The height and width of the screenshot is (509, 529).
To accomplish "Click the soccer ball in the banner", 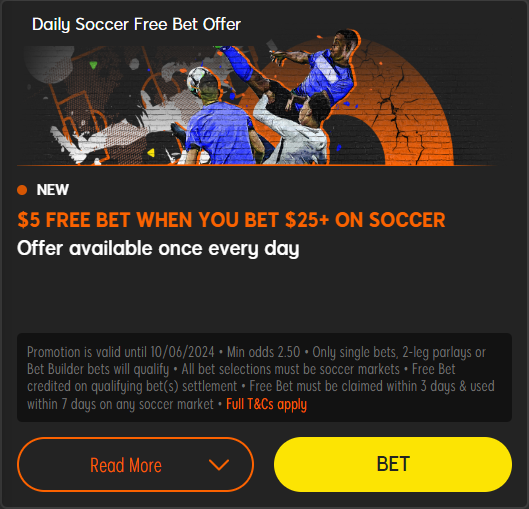I will [x=198, y=79].
